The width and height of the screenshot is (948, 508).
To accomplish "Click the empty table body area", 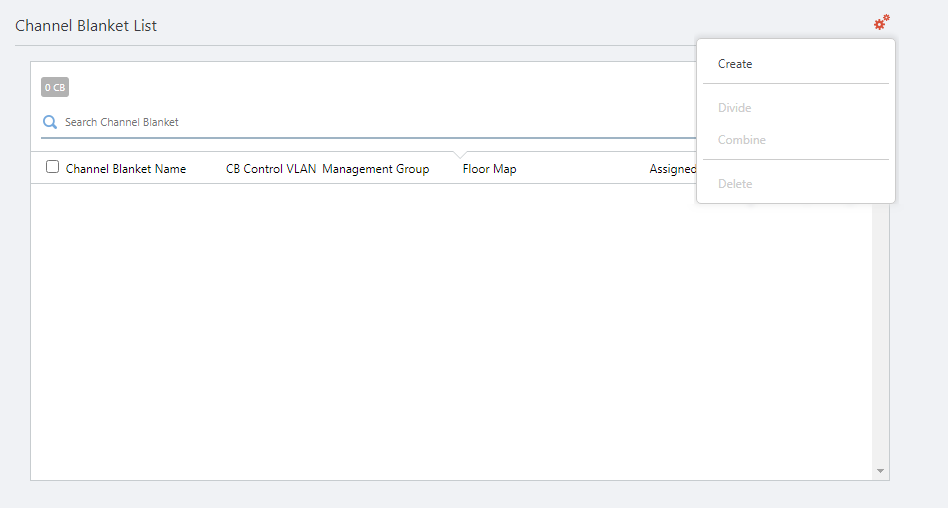I will pyautogui.click(x=450, y=330).
